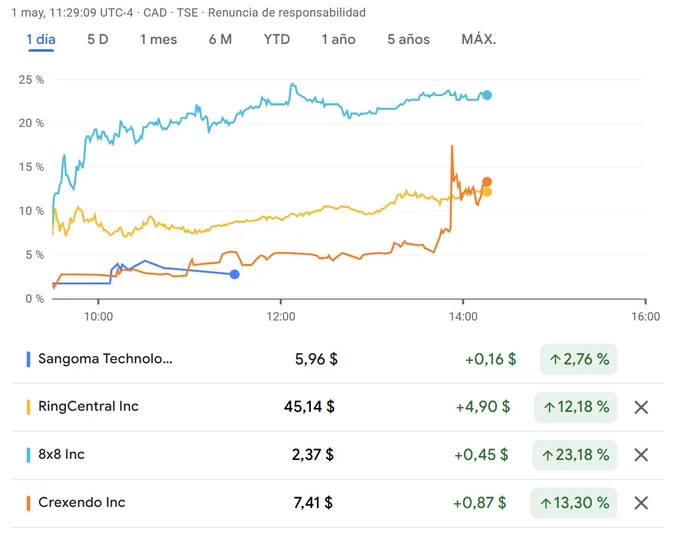
Task: Open the 8x8 Inc stock name
Action: click(x=61, y=455)
